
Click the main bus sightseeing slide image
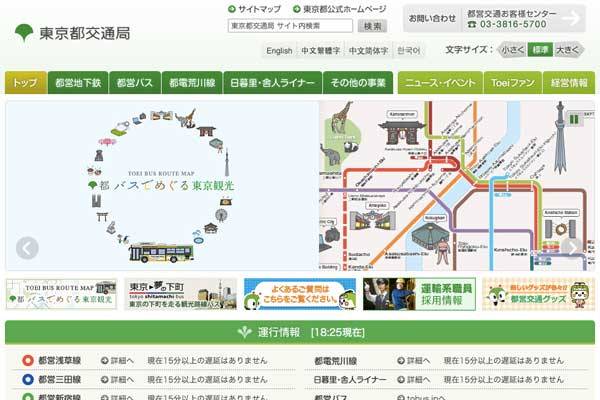click(162, 186)
